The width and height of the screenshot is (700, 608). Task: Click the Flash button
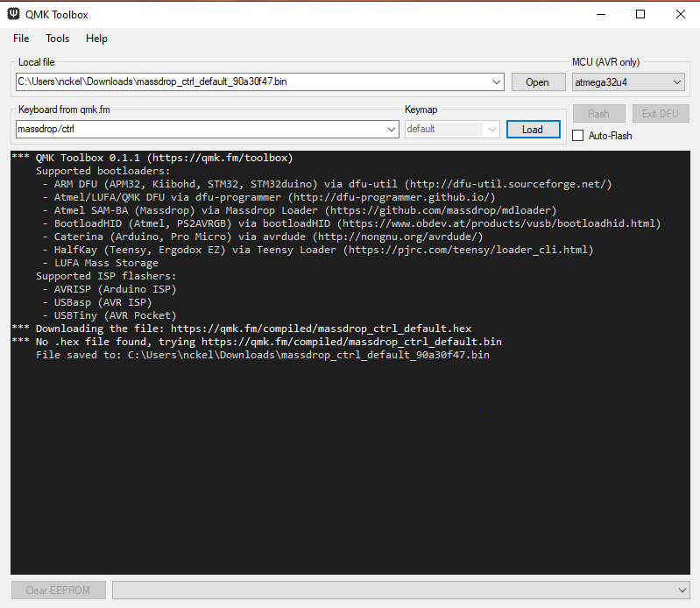point(598,114)
